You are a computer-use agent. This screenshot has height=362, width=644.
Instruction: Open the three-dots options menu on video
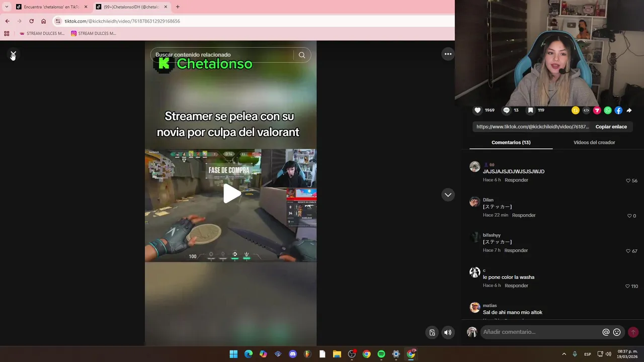click(448, 54)
